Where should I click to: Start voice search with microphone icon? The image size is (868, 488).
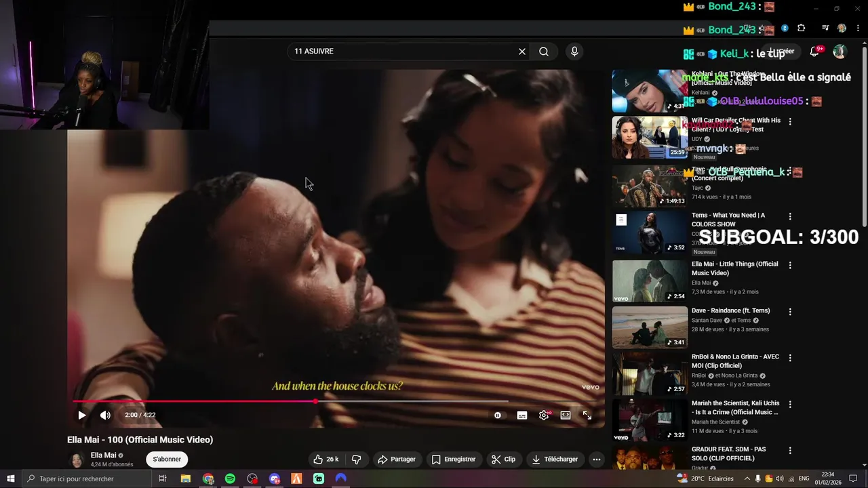[x=574, y=52]
